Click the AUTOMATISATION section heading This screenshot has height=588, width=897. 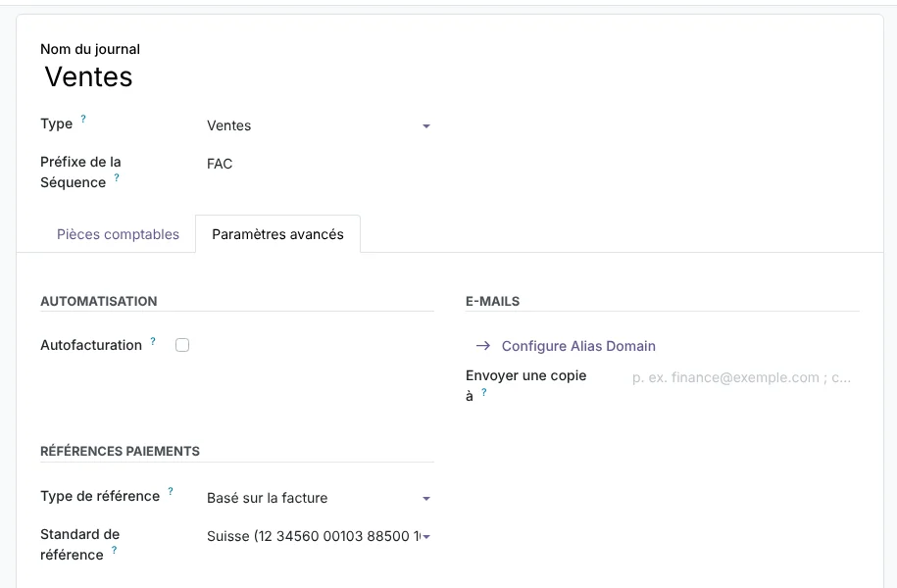99,302
